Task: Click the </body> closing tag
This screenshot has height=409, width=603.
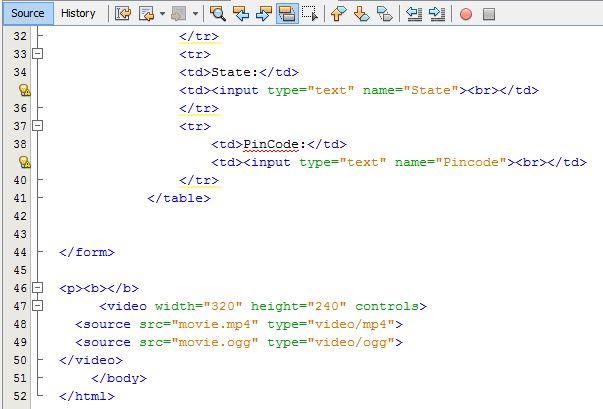Action: pyautogui.click(x=119, y=378)
